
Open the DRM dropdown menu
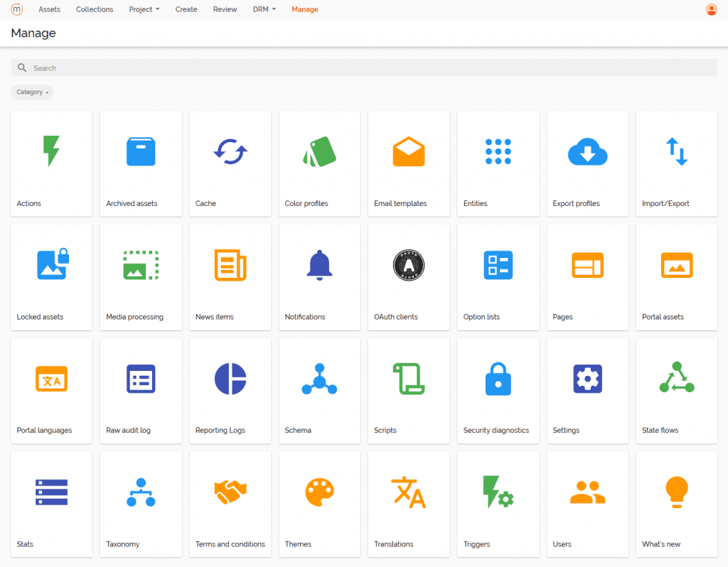264,9
